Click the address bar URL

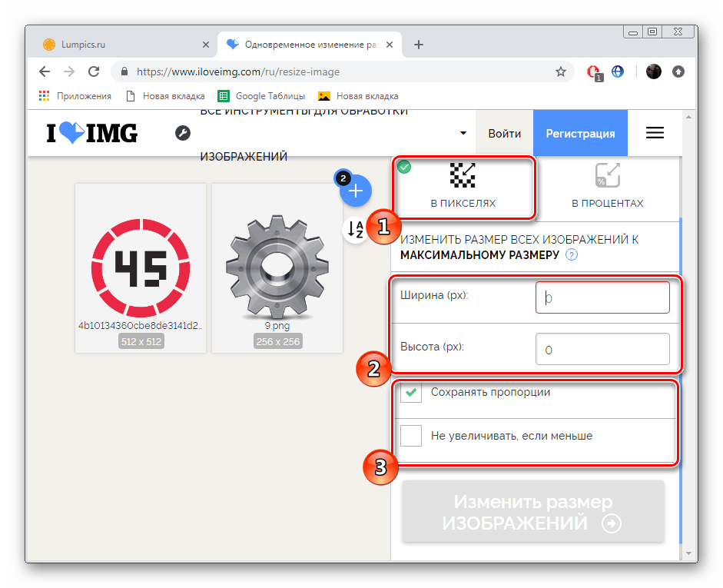point(238,72)
